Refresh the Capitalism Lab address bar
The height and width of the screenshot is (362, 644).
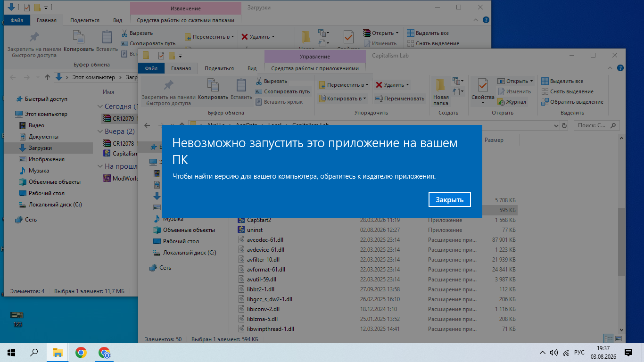pyautogui.click(x=565, y=125)
